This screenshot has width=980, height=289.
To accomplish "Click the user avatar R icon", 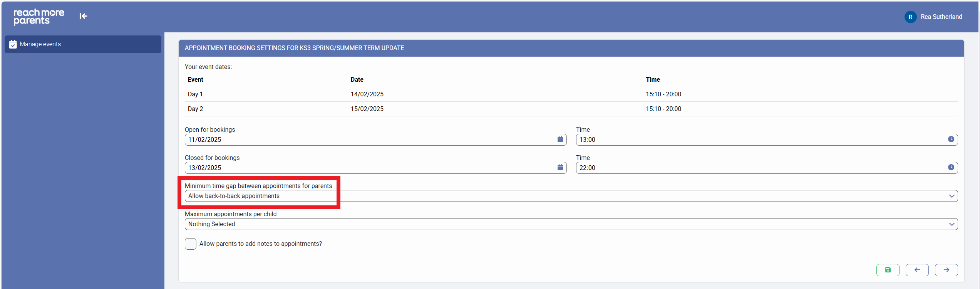I will (910, 17).
